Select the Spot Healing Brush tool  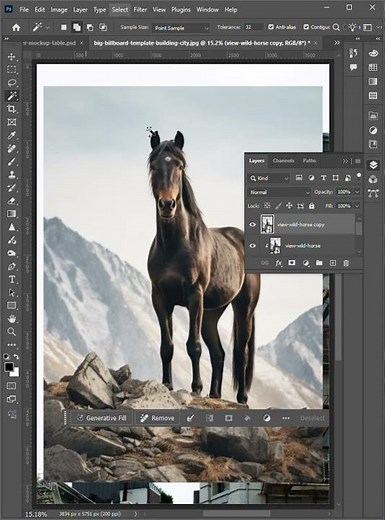click(x=12, y=148)
